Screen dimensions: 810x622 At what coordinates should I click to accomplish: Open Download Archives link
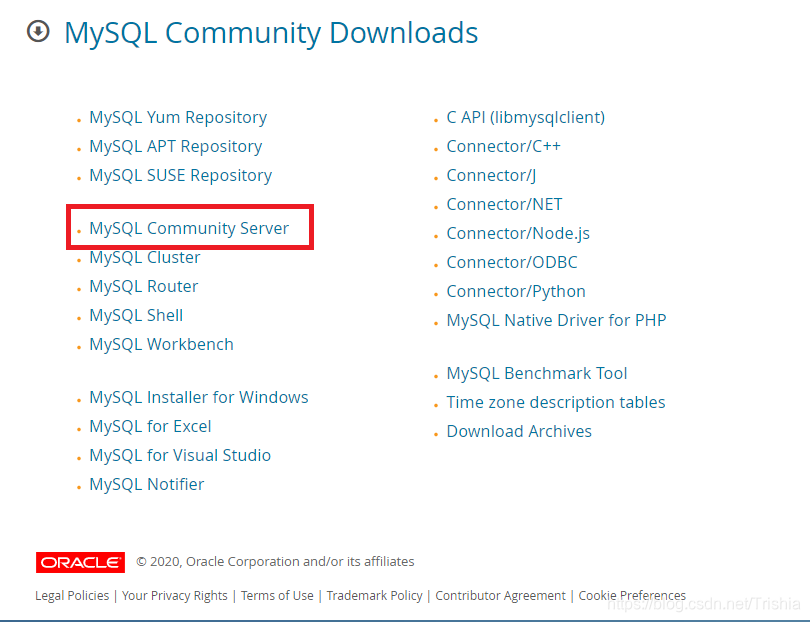pyautogui.click(x=519, y=431)
